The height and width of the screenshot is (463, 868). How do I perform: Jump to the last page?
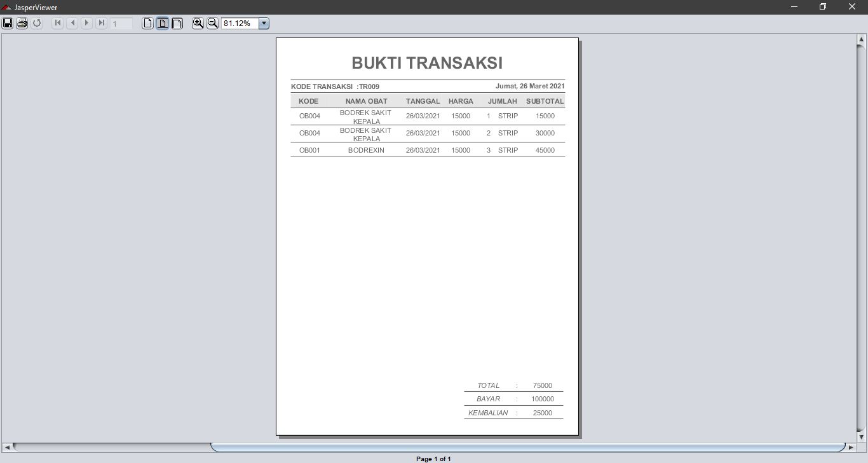pyautogui.click(x=101, y=23)
